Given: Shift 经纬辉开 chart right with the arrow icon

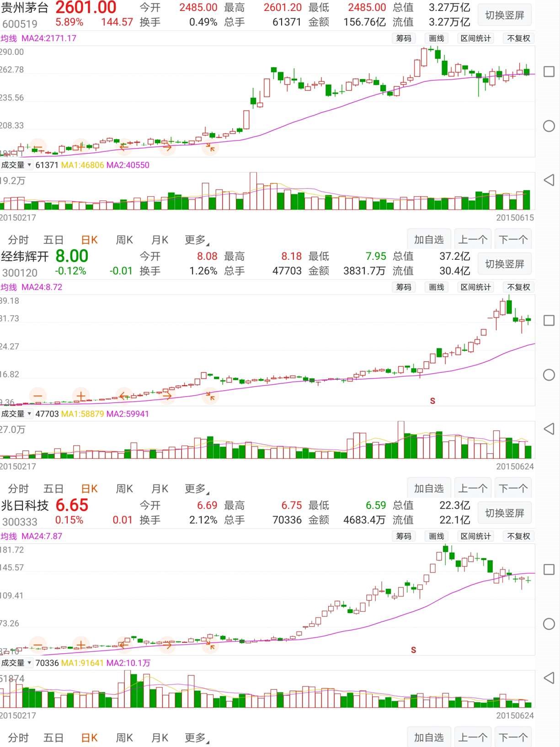Looking at the screenshot, I should click(167, 396).
